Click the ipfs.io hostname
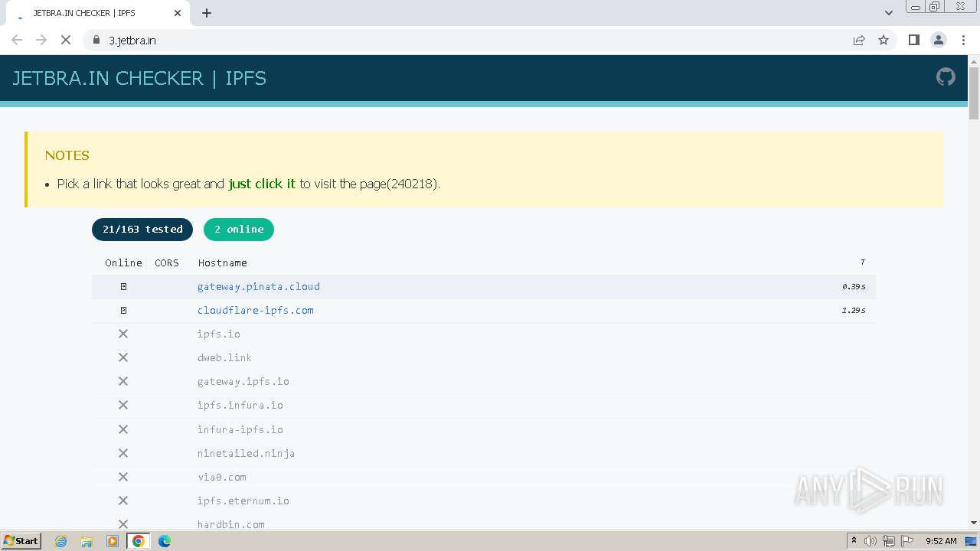The image size is (980, 551). [219, 334]
